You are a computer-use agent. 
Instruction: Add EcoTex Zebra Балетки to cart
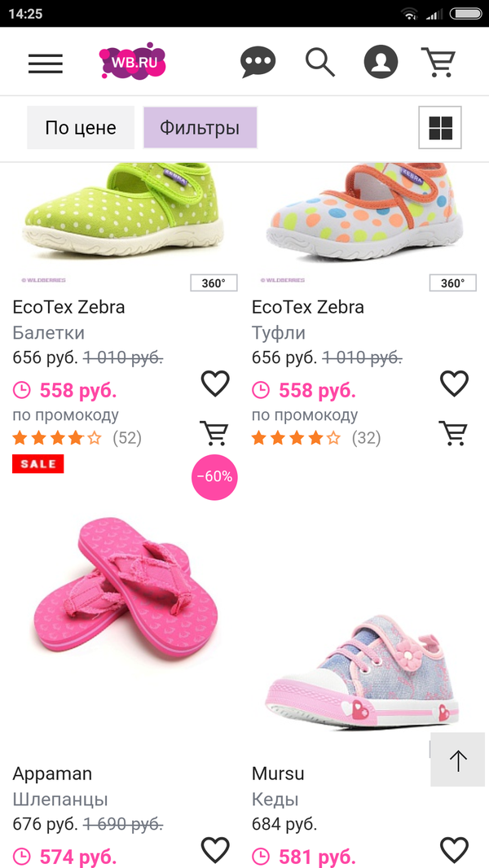click(x=214, y=434)
